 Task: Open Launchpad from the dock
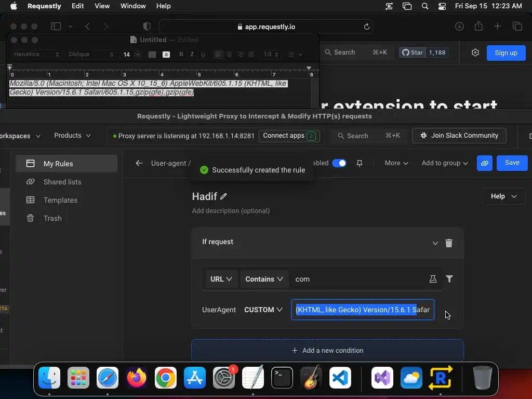78,377
